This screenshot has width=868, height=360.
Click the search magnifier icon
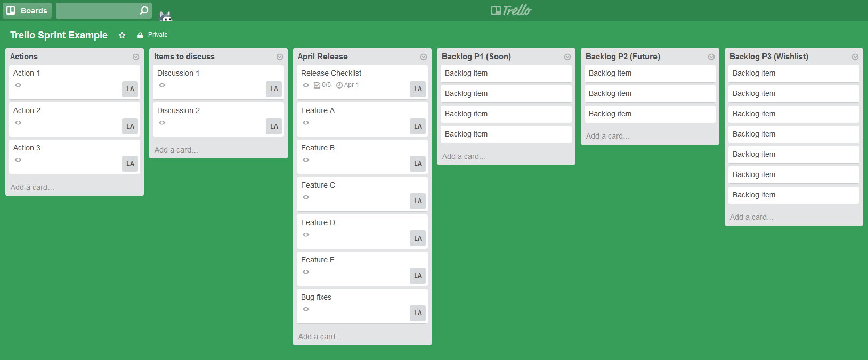[x=143, y=11]
